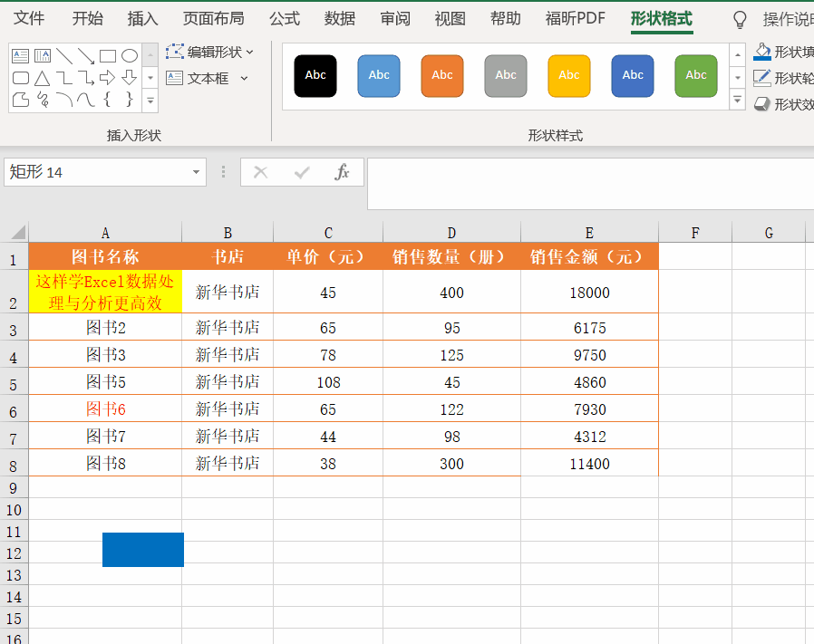Open the 页面布局 Page Layout tab
Screen dimensions: 814x644
[x=213, y=19]
